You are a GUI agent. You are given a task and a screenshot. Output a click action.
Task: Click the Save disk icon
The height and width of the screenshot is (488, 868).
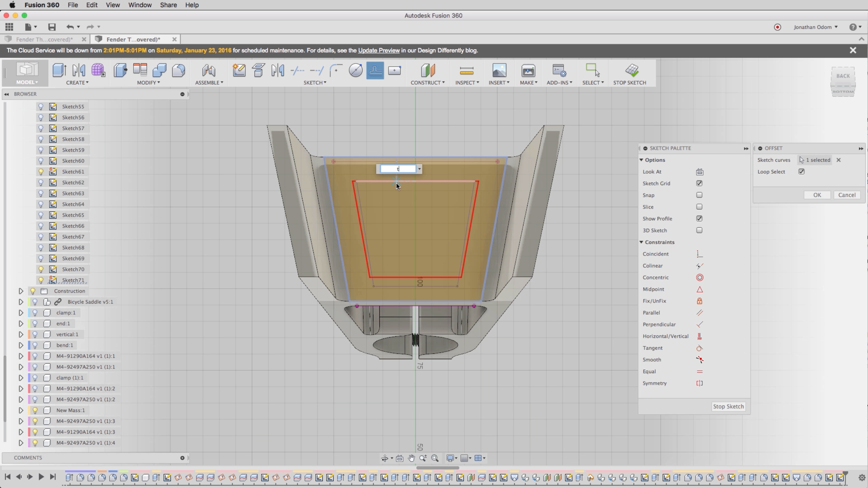coord(52,27)
